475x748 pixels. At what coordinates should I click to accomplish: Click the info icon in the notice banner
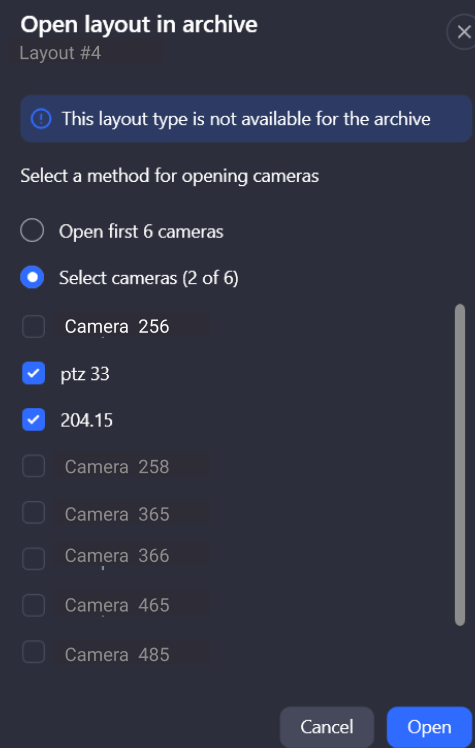[x=41, y=118]
